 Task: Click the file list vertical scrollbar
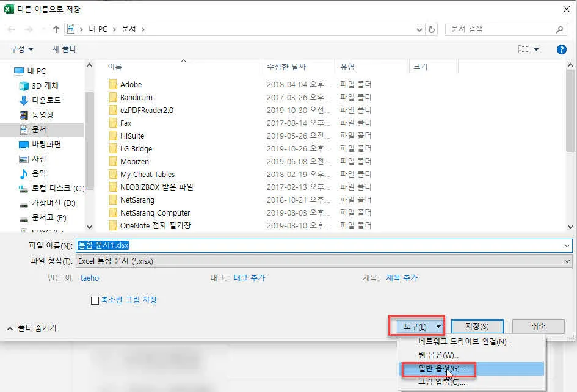pos(571,122)
